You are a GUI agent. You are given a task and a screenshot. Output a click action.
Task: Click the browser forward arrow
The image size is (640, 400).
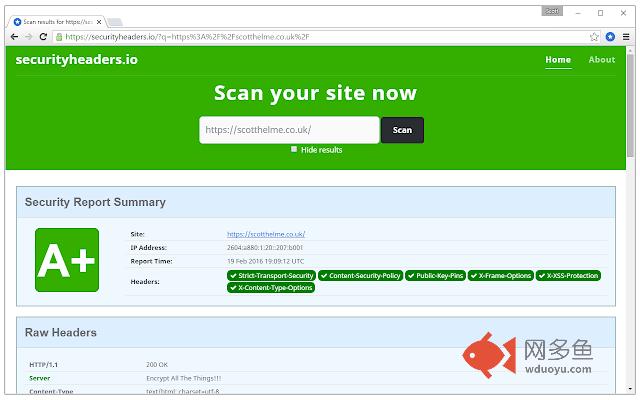29,37
